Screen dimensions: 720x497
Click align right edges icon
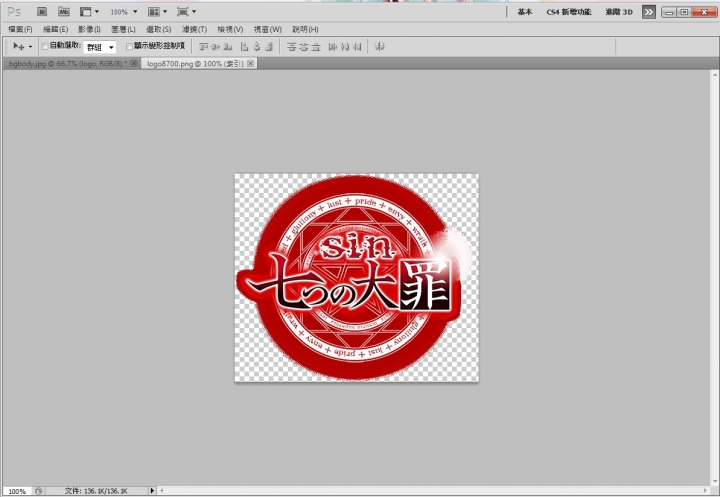click(x=269, y=46)
